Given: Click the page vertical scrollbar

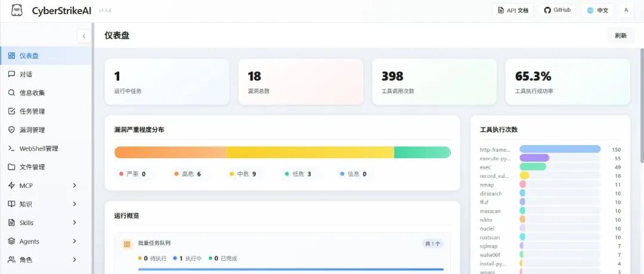Looking at the screenshot, I should (642, 105).
